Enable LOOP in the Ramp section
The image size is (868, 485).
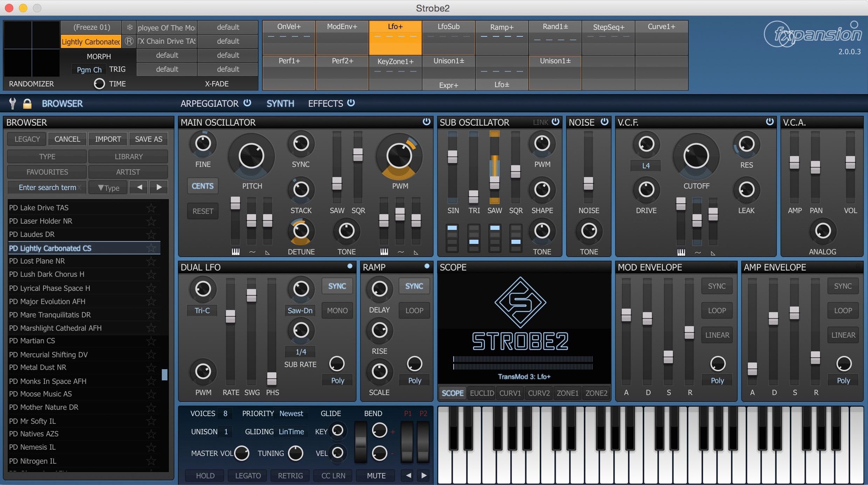point(414,311)
